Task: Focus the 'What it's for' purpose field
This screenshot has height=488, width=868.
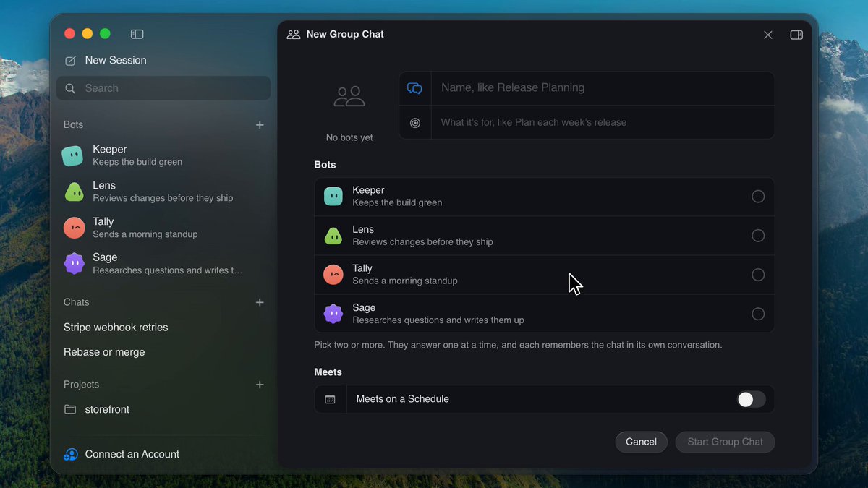Action: (603, 123)
